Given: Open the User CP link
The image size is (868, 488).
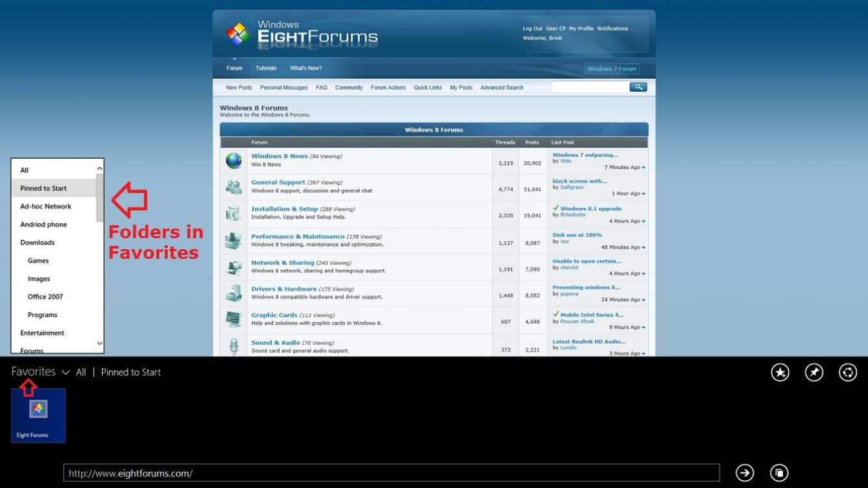Looking at the screenshot, I should point(556,29).
